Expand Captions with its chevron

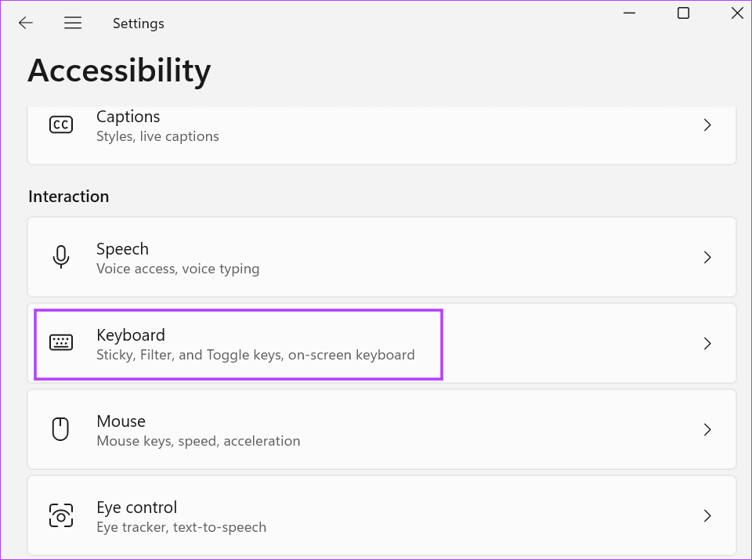(707, 125)
